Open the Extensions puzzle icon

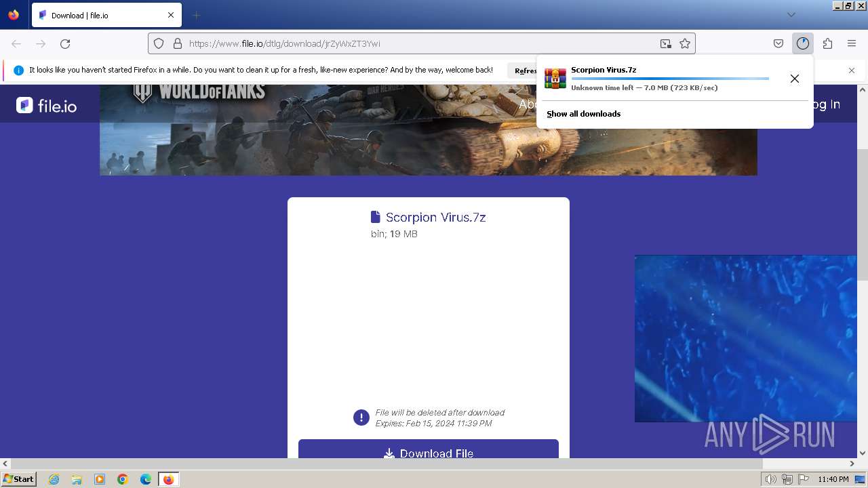[x=827, y=43]
